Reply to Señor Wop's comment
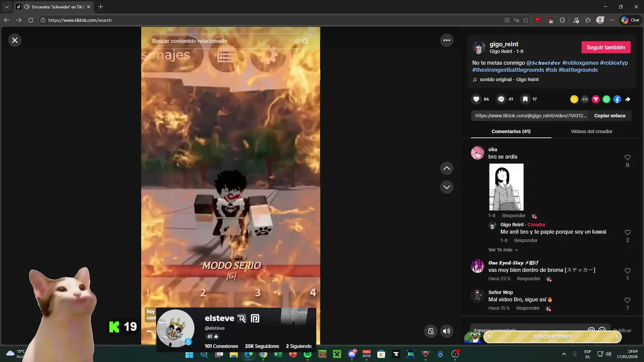The image size is (644, 362). (528, 308)
